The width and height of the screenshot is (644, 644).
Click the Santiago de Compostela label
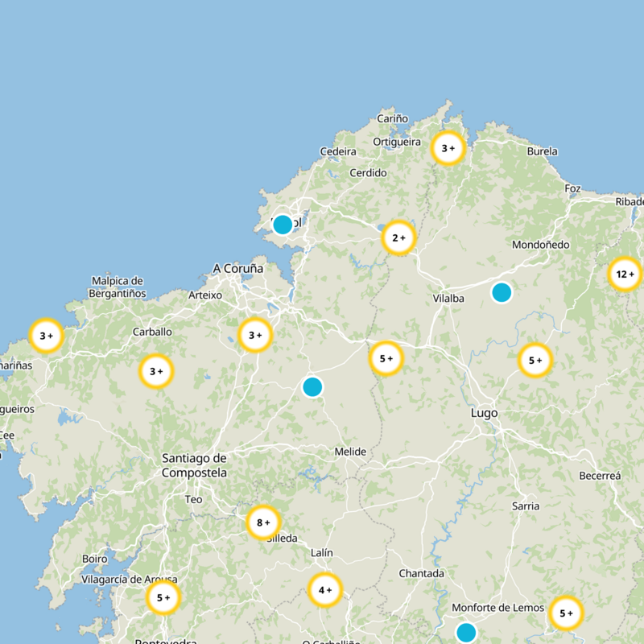point(194,465)
